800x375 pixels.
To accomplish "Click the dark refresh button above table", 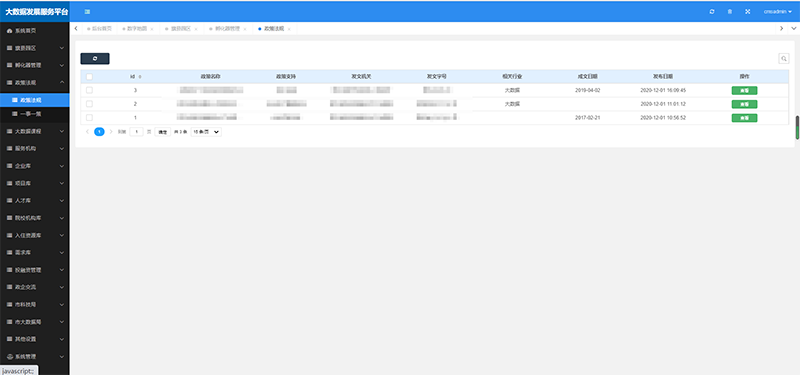I will coord(95,59).
